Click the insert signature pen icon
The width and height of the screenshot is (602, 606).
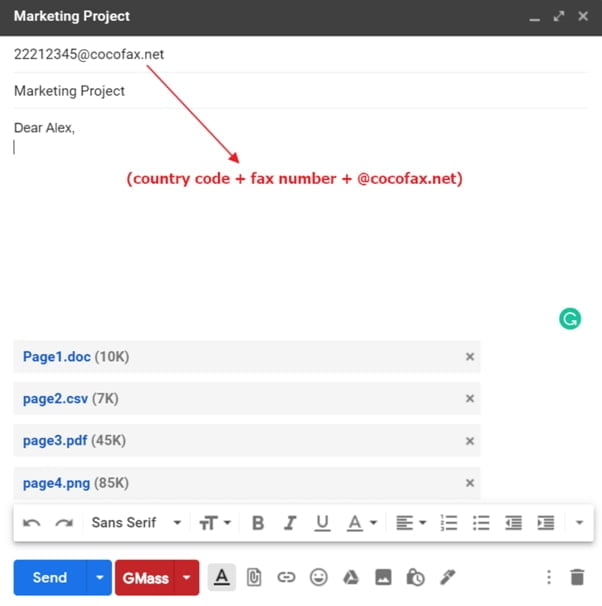pyautogui.click(x=447, y=577)
